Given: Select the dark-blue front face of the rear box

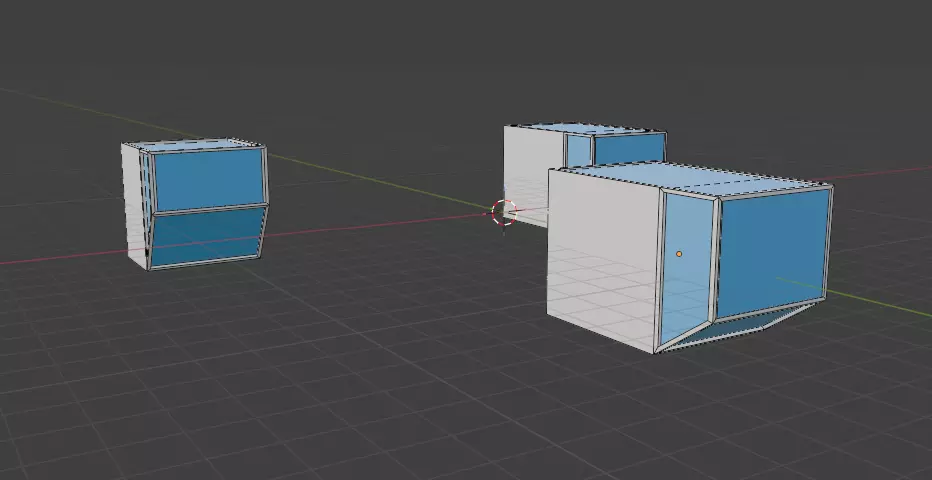Looking at the screenshot, I should 629,149.
